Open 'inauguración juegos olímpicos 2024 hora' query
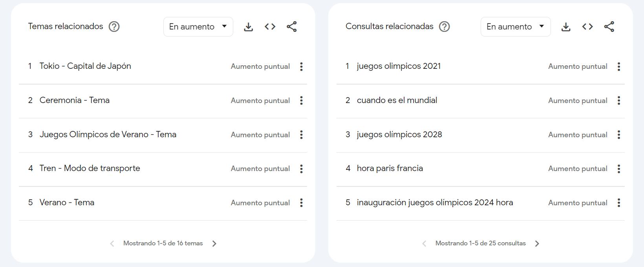The image size is (644, 267). coord(435,203)
